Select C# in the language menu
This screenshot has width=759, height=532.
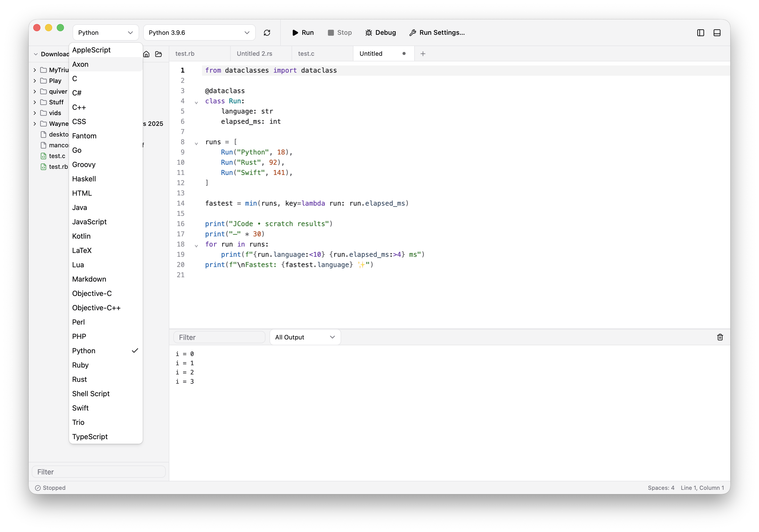coord(106,93)
